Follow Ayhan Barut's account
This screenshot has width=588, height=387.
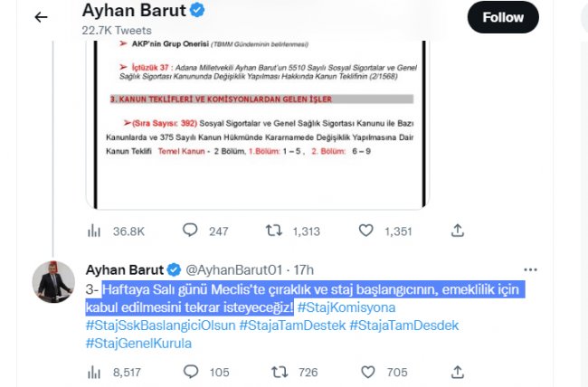point(502,17)
